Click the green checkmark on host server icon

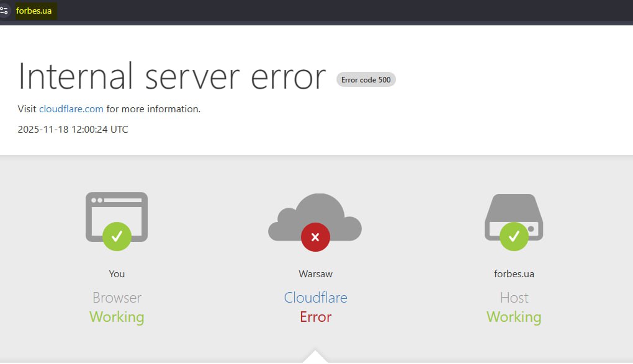coord(514,236)
